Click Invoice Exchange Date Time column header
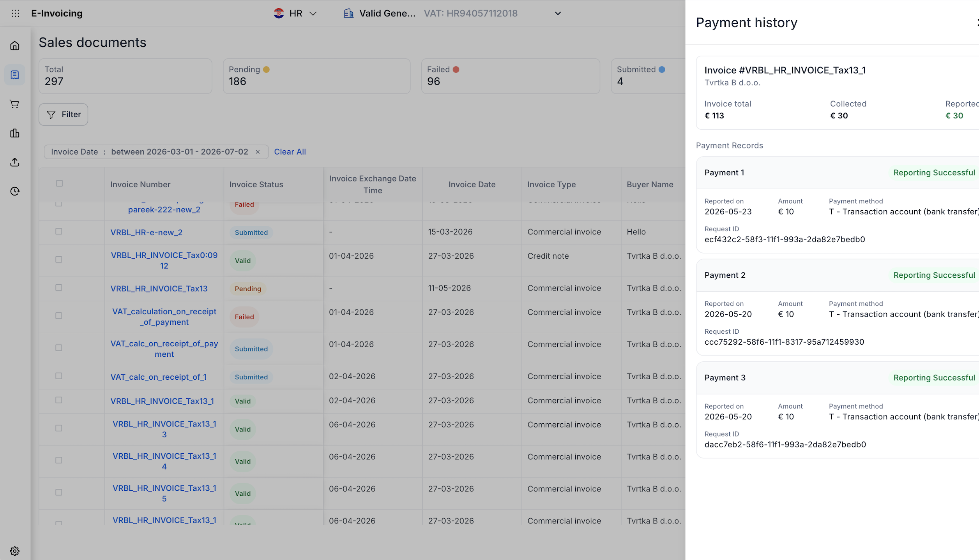Image resolution: width=979 pixels, height=560 pixels. pyautogui.click(x=373, y=185)
